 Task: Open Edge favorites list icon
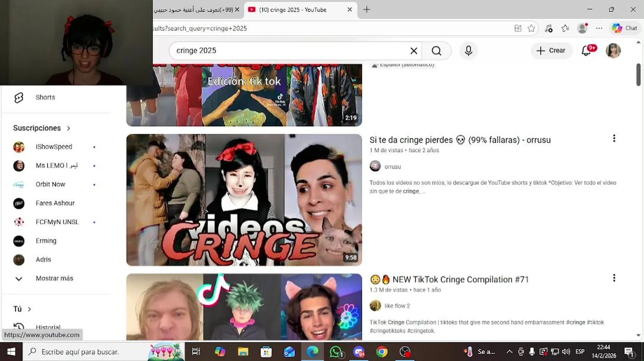565,29
